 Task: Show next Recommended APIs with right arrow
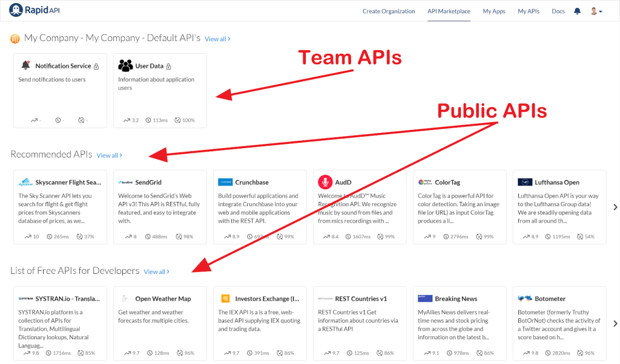pyautogui.click(x=615, y=207)
